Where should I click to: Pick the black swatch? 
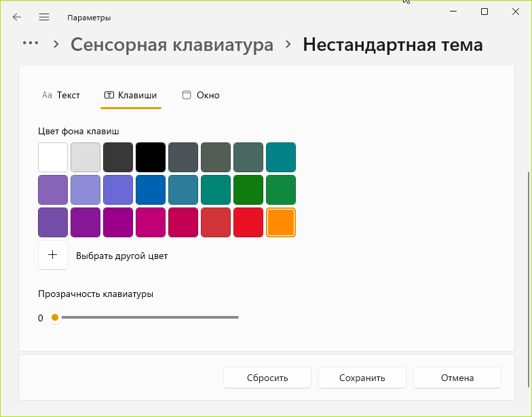151,157
